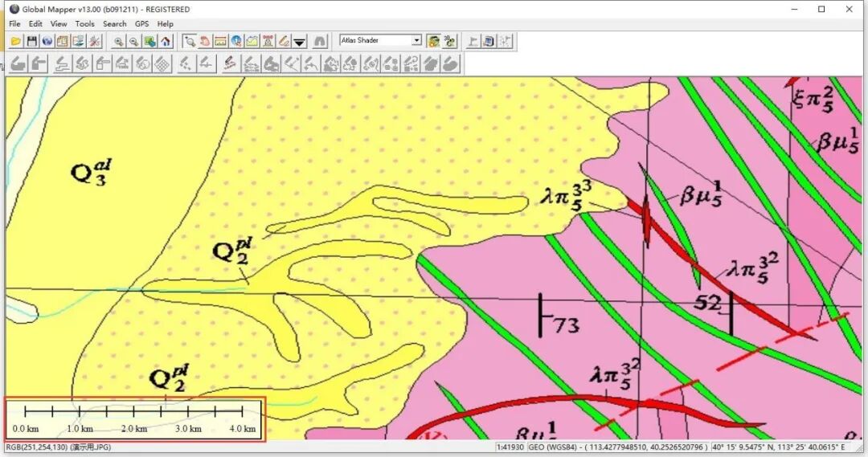Open the View menu
This screenshot has height=457, width=868.
click(58, 24)
